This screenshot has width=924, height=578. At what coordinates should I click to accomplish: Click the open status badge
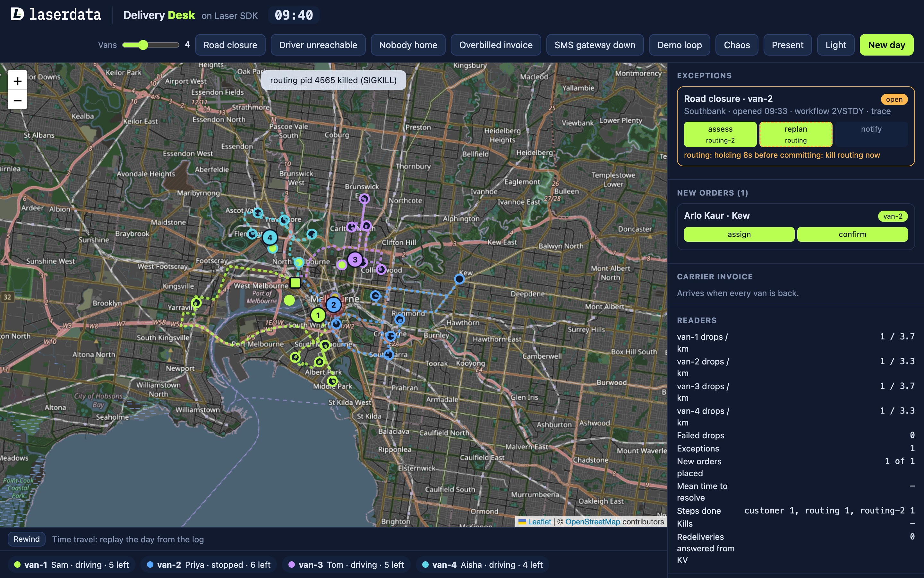click(894, 100)
